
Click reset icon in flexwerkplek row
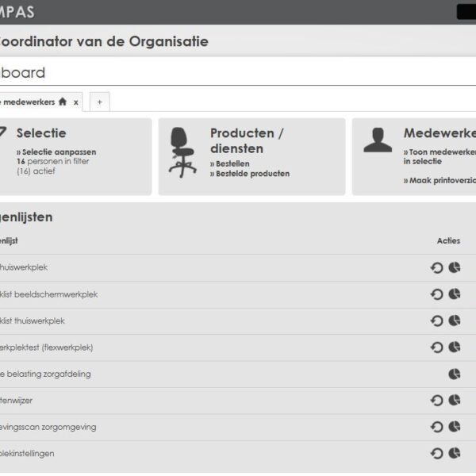click(436, 347)
